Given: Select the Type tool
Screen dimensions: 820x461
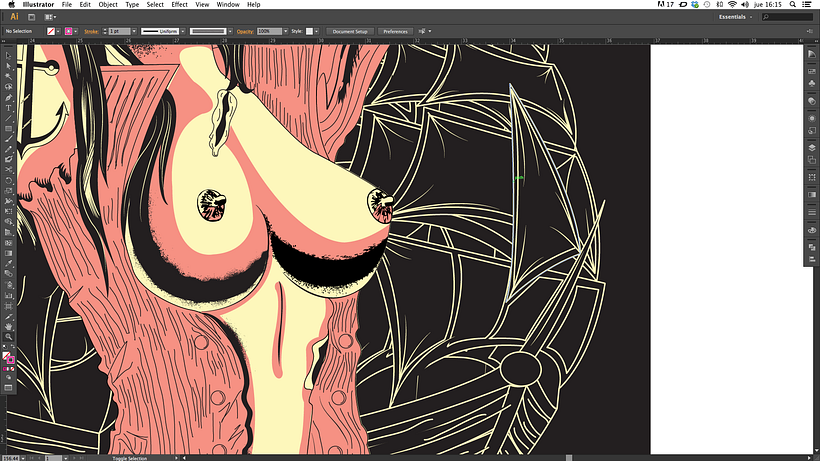Looking at the screenshot, I should [8, 108].
